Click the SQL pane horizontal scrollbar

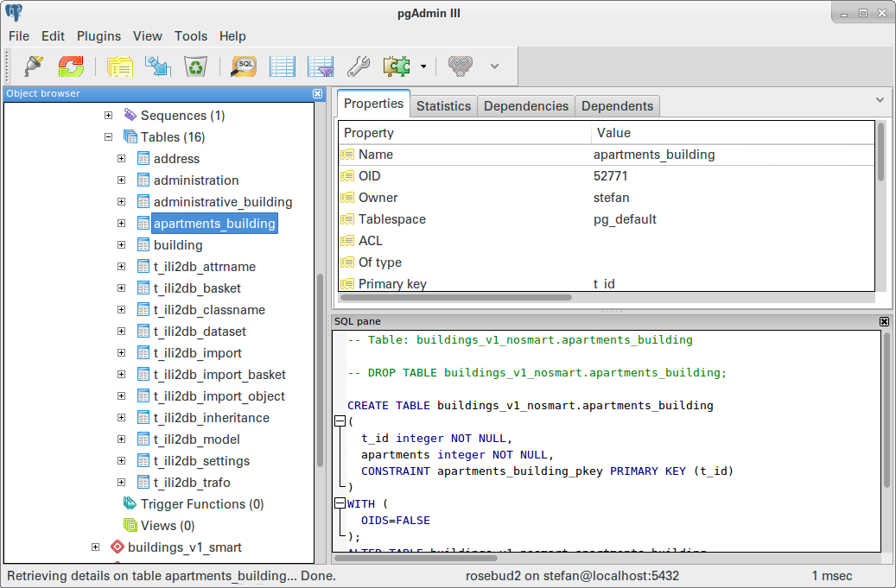pos(416,558)
